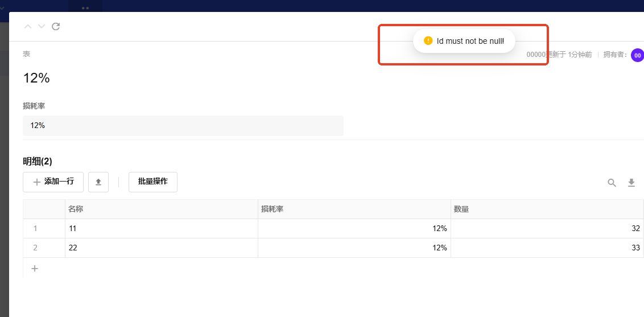Click the yellow warning icon in toast

tap(428, 41)
